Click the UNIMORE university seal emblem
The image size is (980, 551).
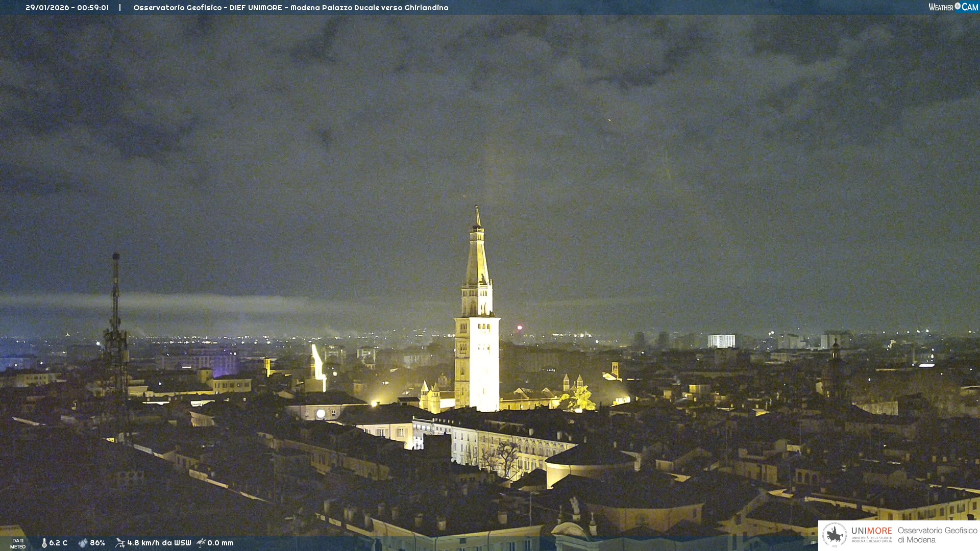pos(835,535)
